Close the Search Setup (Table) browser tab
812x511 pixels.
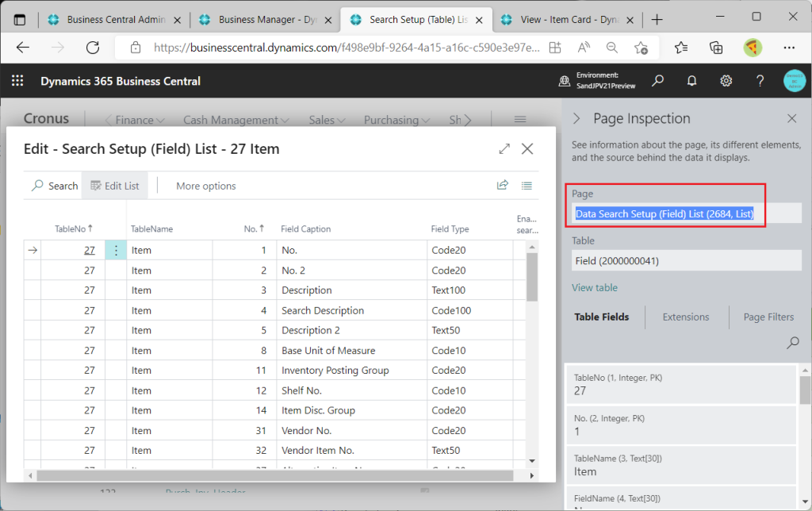coord(479,20)
